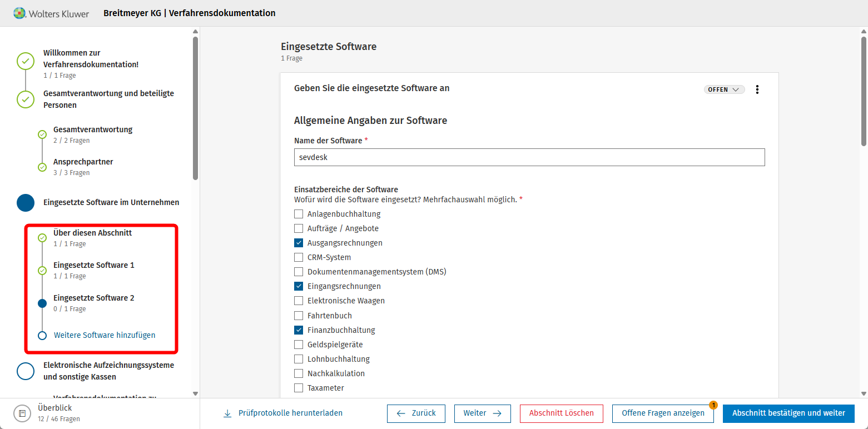Enable the Anlagenbuchhaltung checkbox
The image size is (868, 429).
tap(299, 214)
